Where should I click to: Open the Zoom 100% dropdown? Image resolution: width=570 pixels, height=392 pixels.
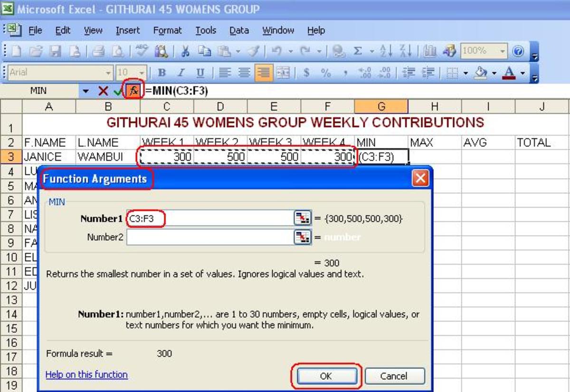pos(503,51)
